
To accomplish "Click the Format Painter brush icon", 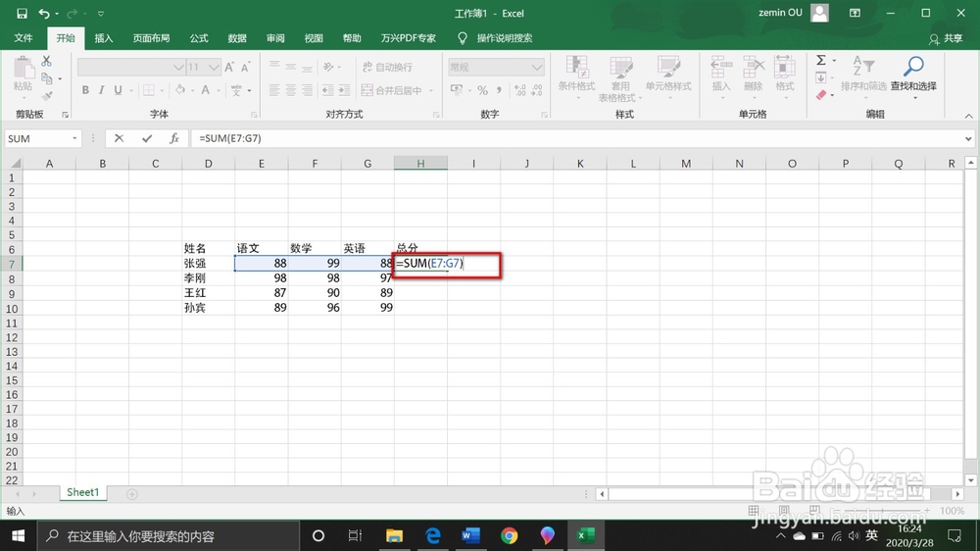I will coord(47,96).
